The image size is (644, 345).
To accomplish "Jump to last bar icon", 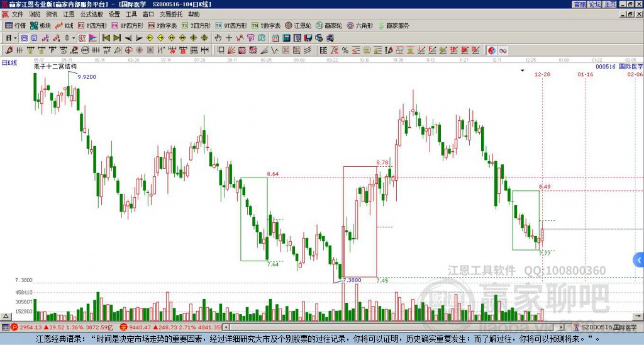I will 116,38.
